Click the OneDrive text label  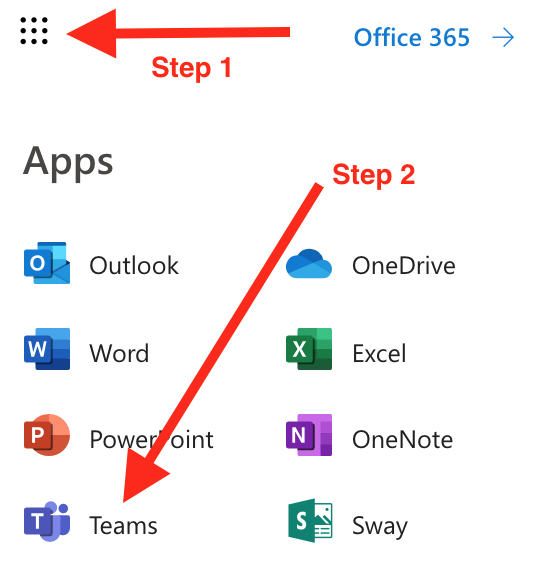(x=403, y=265)
